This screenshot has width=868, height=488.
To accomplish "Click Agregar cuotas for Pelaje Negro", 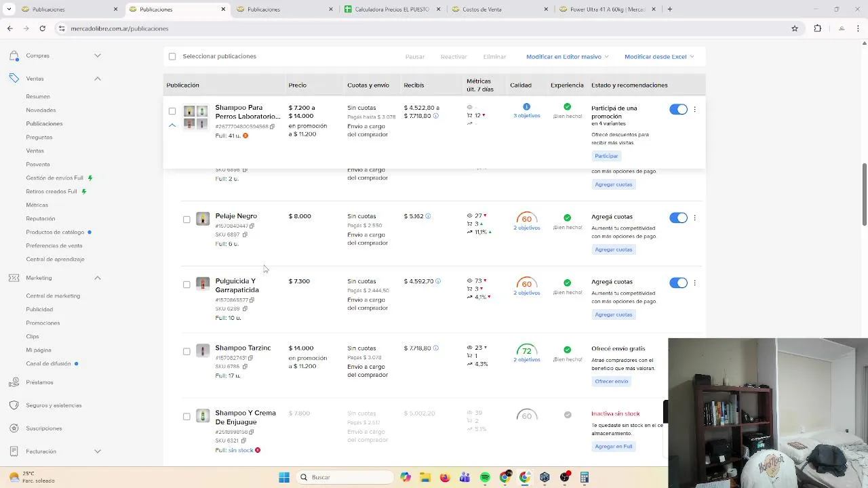I will click(614, 249).
